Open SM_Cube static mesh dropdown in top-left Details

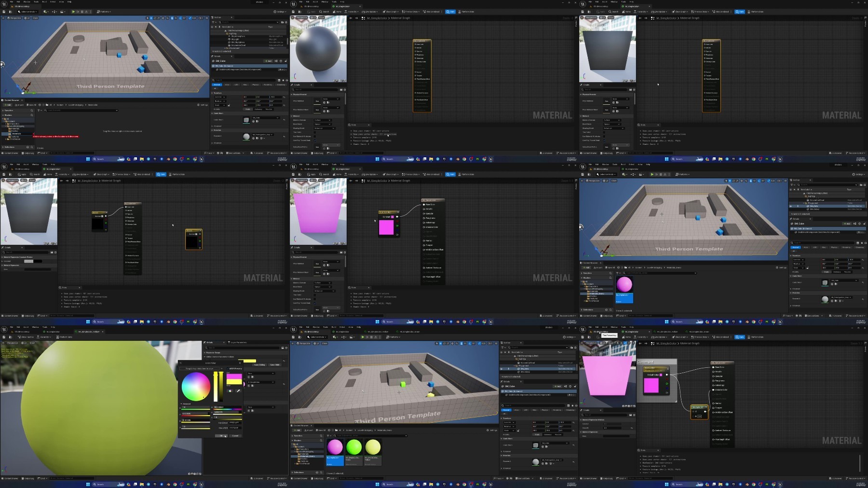[265, 118]
